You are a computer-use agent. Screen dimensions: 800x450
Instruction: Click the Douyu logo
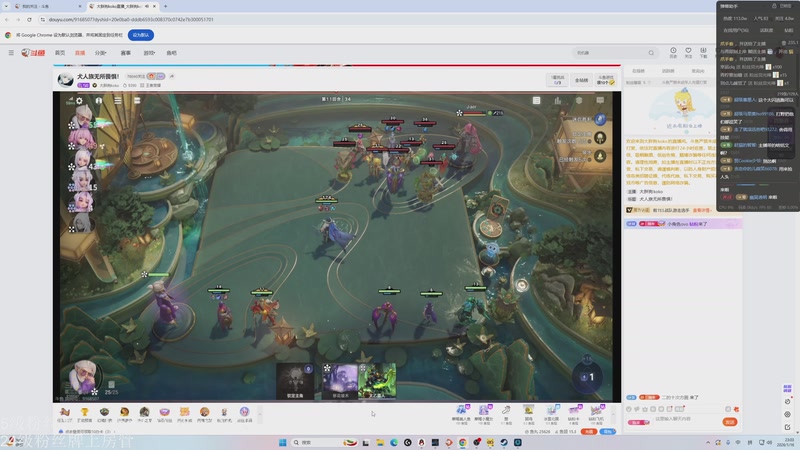click(33, 53)
